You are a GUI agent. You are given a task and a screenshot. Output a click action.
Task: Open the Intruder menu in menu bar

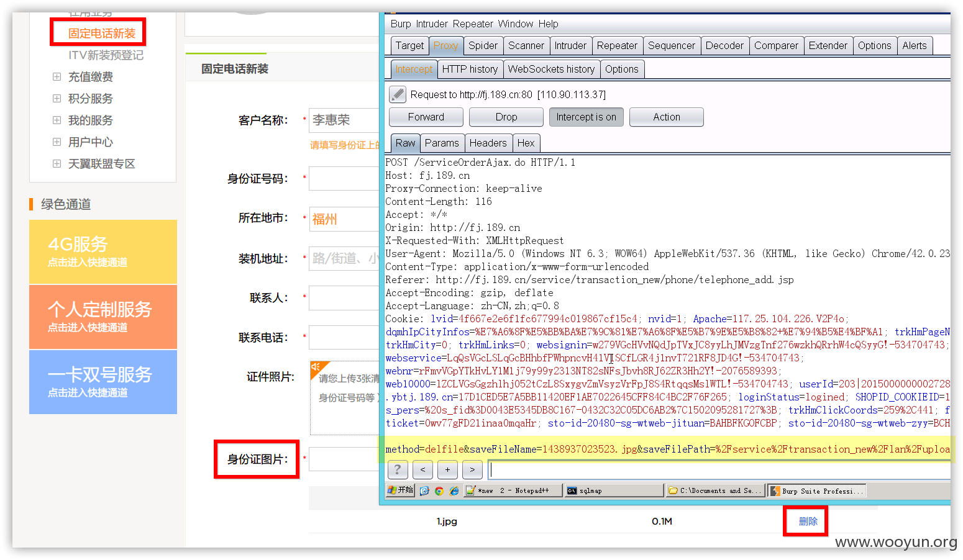click(432, 24)
